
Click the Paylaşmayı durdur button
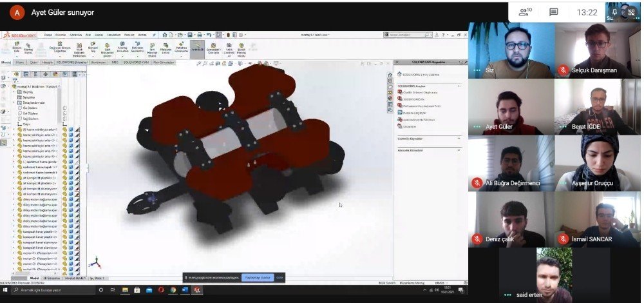(258, 277)
